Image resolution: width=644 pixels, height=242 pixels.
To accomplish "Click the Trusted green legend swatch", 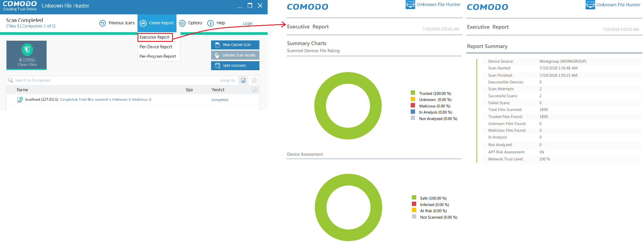I will click(413, 93).
